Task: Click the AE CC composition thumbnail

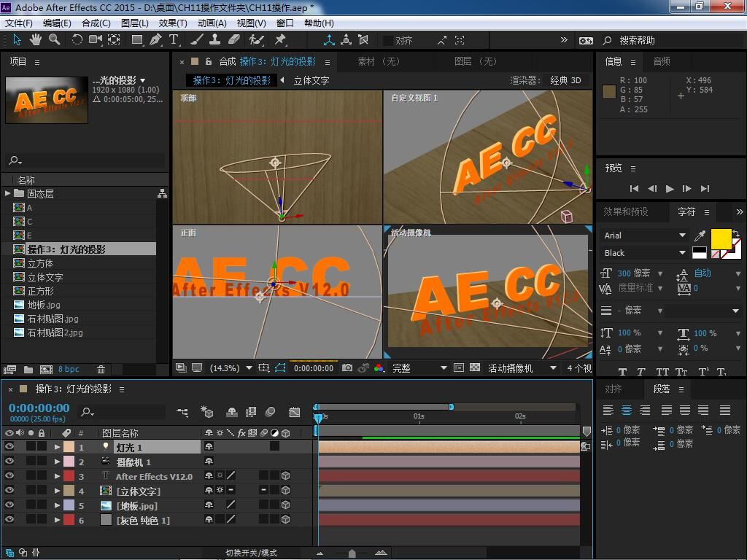Action: click(x=47, y=100)
